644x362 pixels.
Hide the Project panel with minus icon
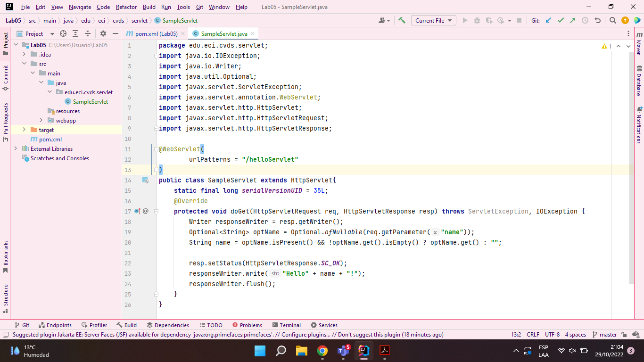click(116, 33)
